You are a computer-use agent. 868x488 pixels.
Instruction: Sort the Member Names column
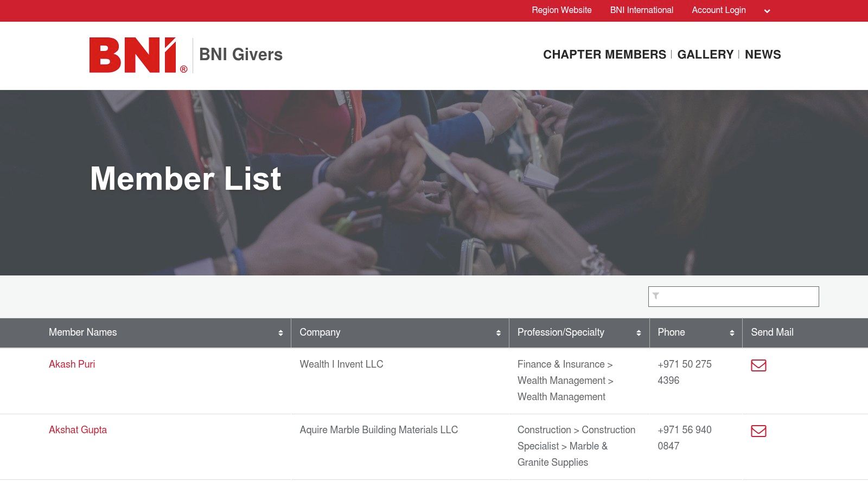[x=282, y=332]
